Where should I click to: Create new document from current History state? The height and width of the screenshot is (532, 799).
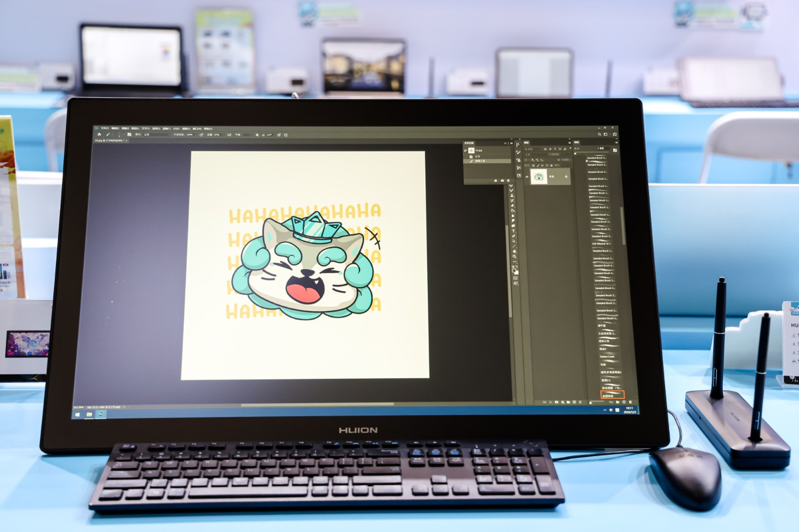(495, 181)
